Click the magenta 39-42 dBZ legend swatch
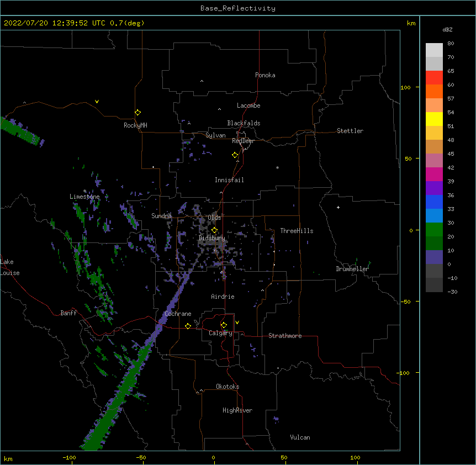The width and height of the screenshot is (476, 465). [434, 174]
